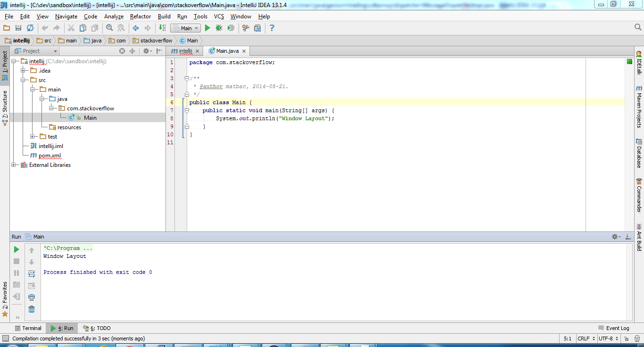
Task: Toggle tool window bars via bottom-left corner icon
Action: coord(5,339)
